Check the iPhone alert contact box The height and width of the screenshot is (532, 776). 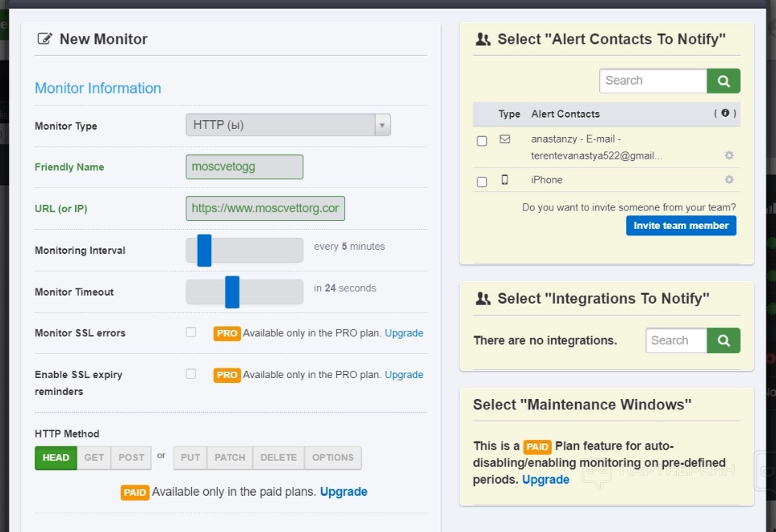(x=482, y=182)
